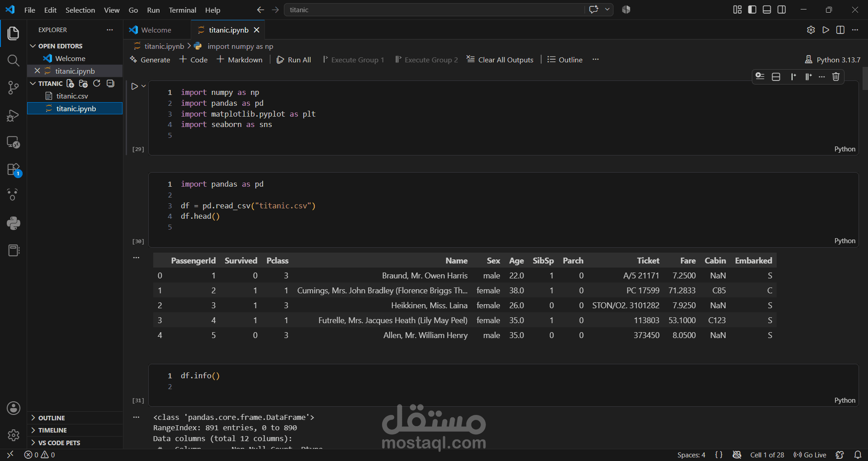Open the Terminal menu

pos(182,10)
